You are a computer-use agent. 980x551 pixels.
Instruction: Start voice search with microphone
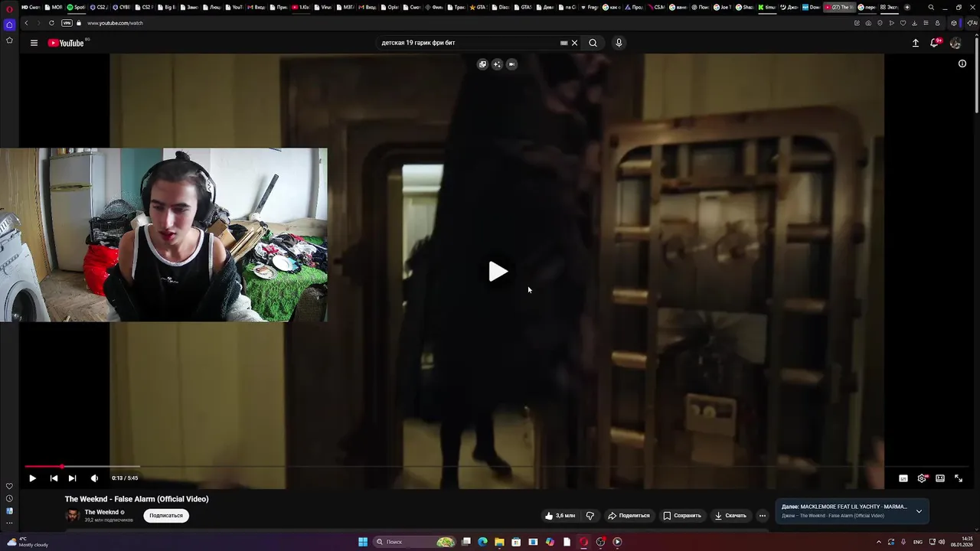pyautogui.click(x=619, y=43)
